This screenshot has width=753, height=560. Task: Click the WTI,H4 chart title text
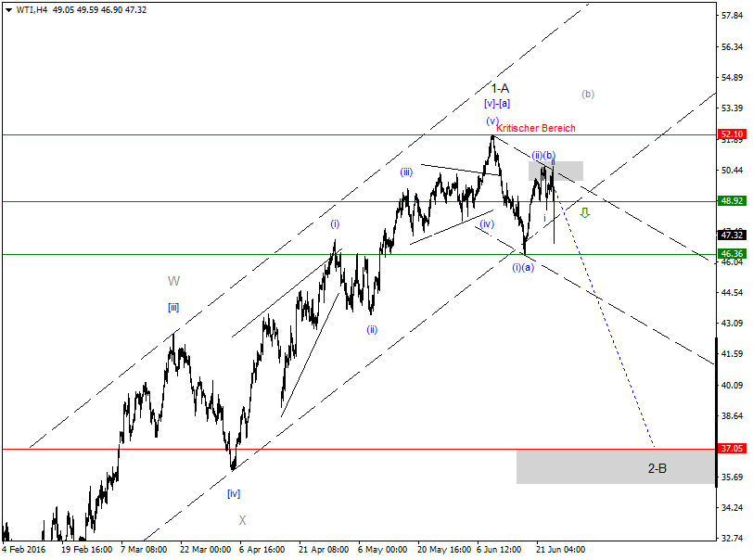pyautogui.click(x=32, y=8)
